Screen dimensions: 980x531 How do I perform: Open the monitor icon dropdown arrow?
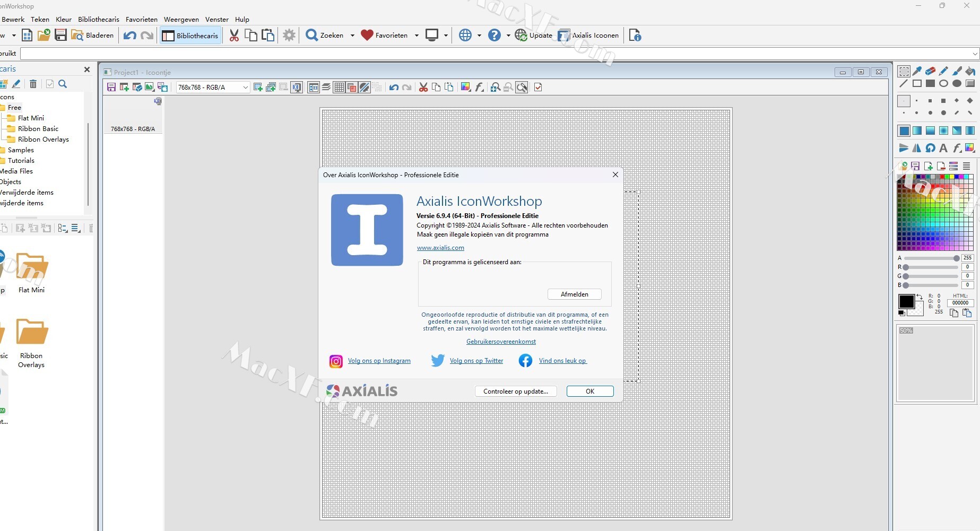point(446,36)
